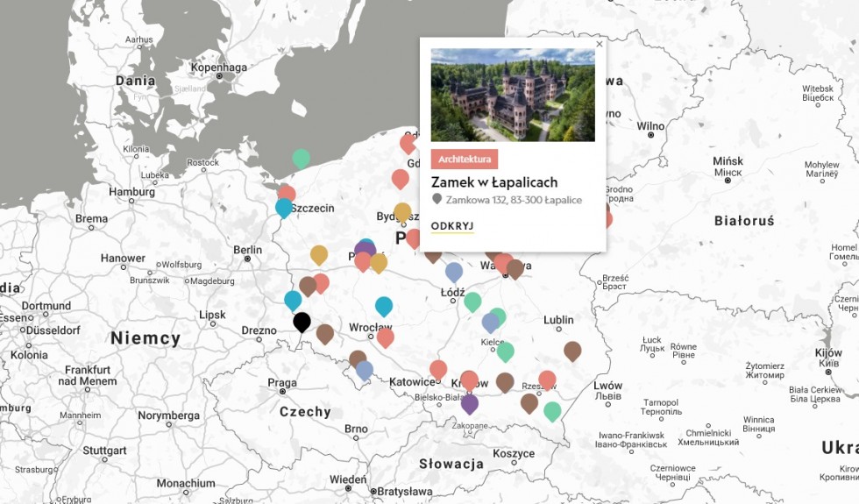Click the ODKRYJ link
This screenshot has width=859, height=504.
pos(452,226)
